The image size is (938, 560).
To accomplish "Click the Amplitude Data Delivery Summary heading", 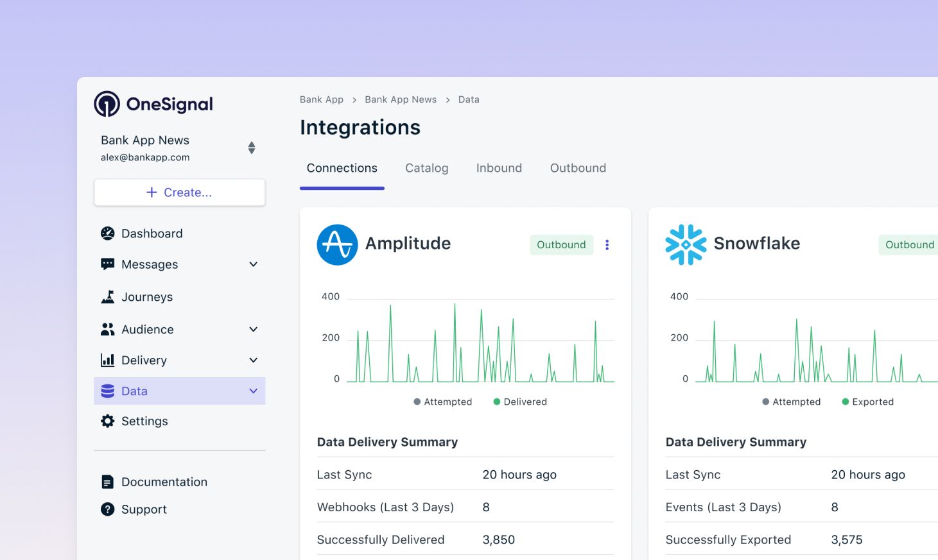I will click(387, 442).
